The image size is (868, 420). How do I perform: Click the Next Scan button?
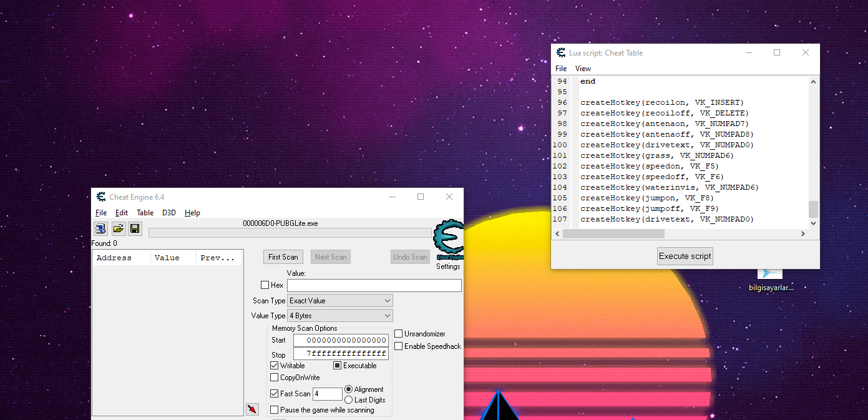[331, 257]
